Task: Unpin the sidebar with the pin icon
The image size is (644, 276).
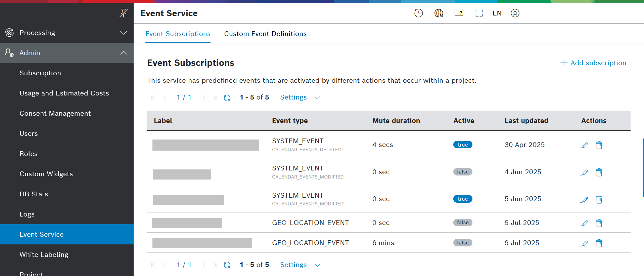Action: pyautogui.click(x=123, y=13)
